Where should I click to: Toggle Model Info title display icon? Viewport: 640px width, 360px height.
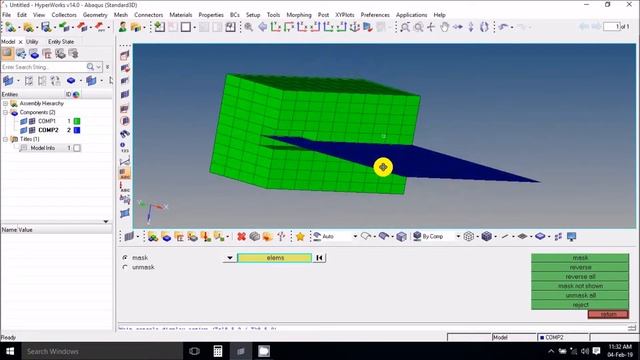coord(24,148)
